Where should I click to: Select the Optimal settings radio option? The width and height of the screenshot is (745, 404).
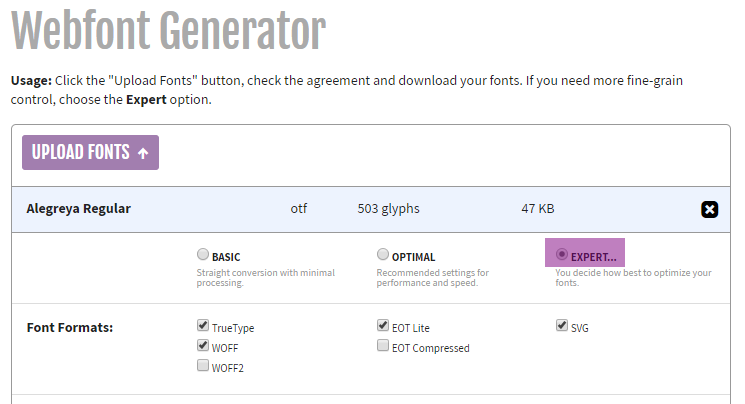[383, 254]
